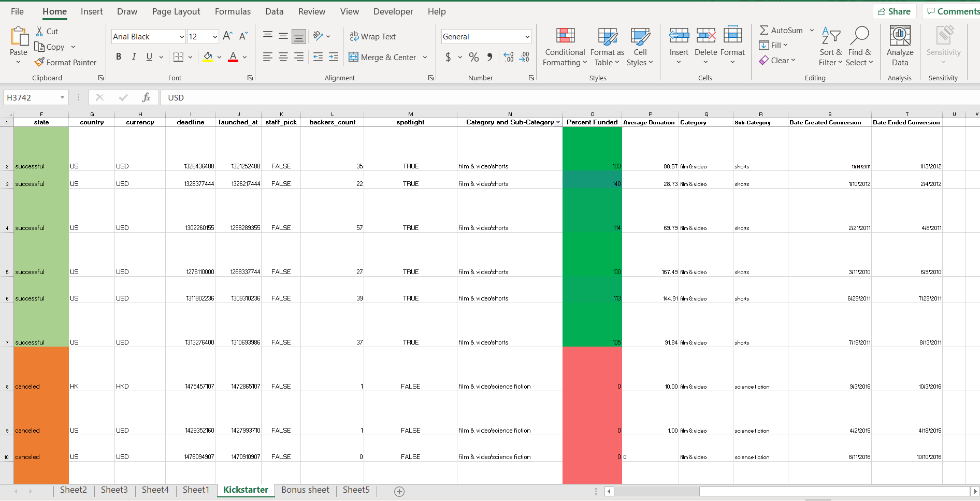Toggle bold formatting

tap(118, 56)
